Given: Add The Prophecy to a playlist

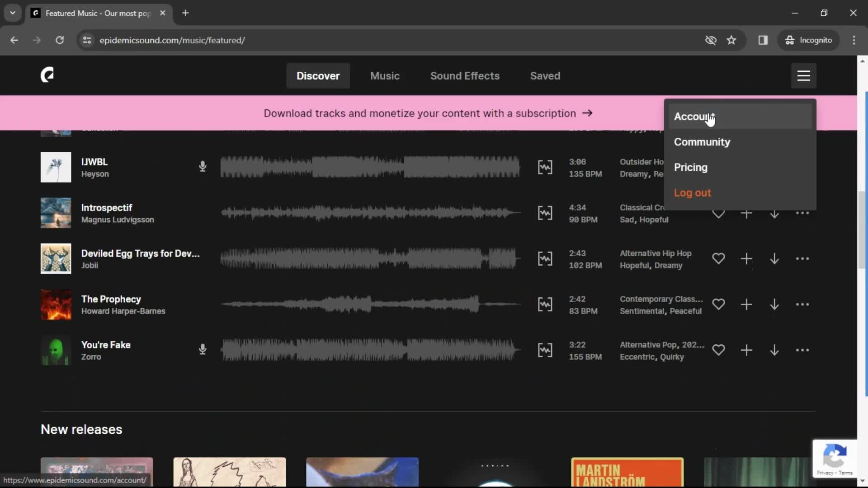Looking at the screenshot, I should (x=746, y=305).
